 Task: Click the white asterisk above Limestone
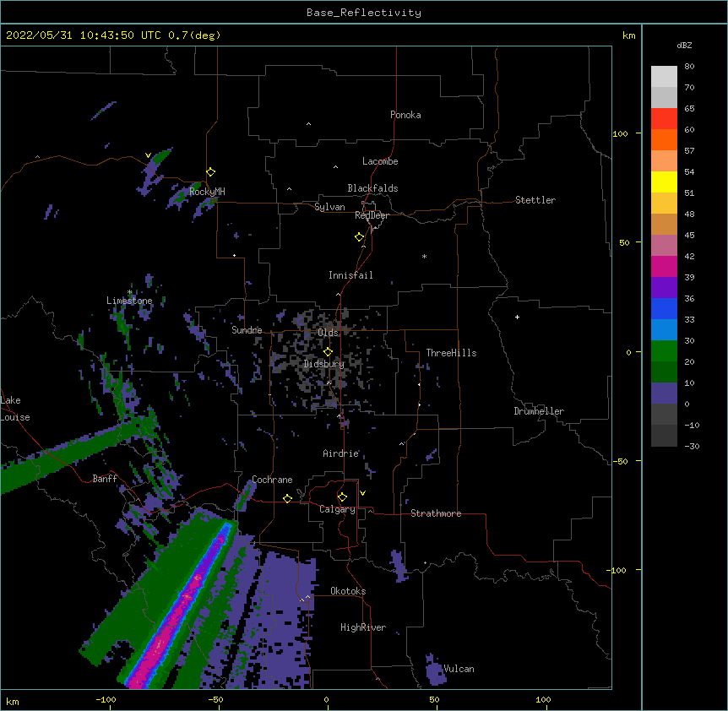tap(130, 292)
